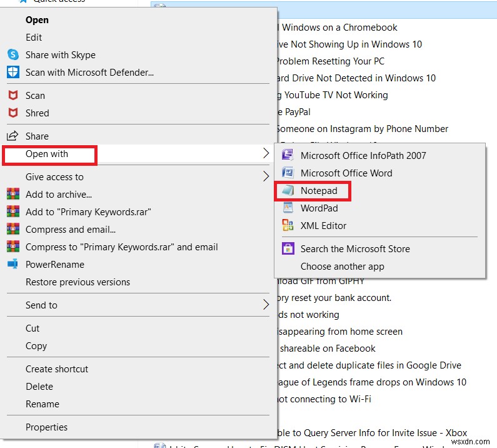Click the McAfee icon next to Shred
The height and width of the screenshot is (448, 497).
(13, 113)
